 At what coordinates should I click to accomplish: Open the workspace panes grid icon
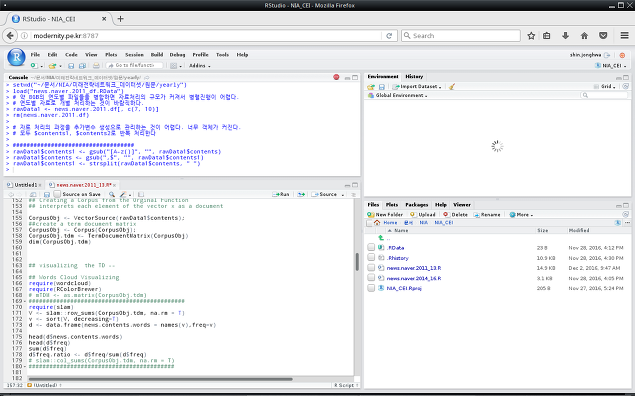pos(173,66)
